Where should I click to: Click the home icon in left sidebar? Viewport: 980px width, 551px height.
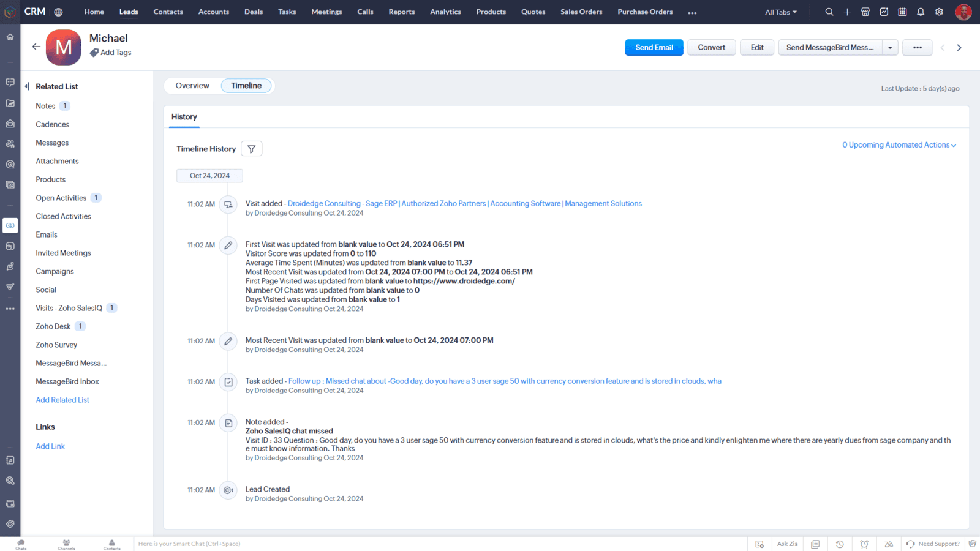[x=10, y=37]
